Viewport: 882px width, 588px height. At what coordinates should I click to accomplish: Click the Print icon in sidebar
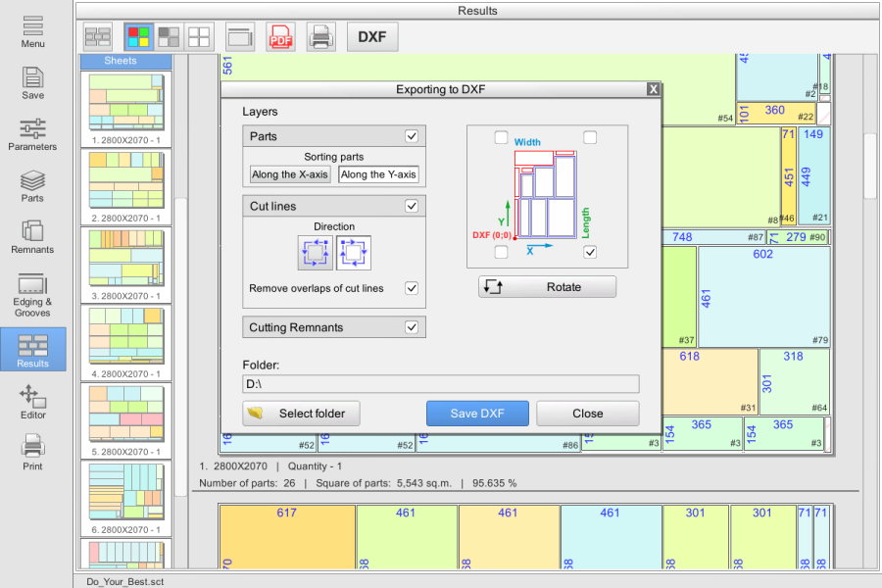[32, 453]
